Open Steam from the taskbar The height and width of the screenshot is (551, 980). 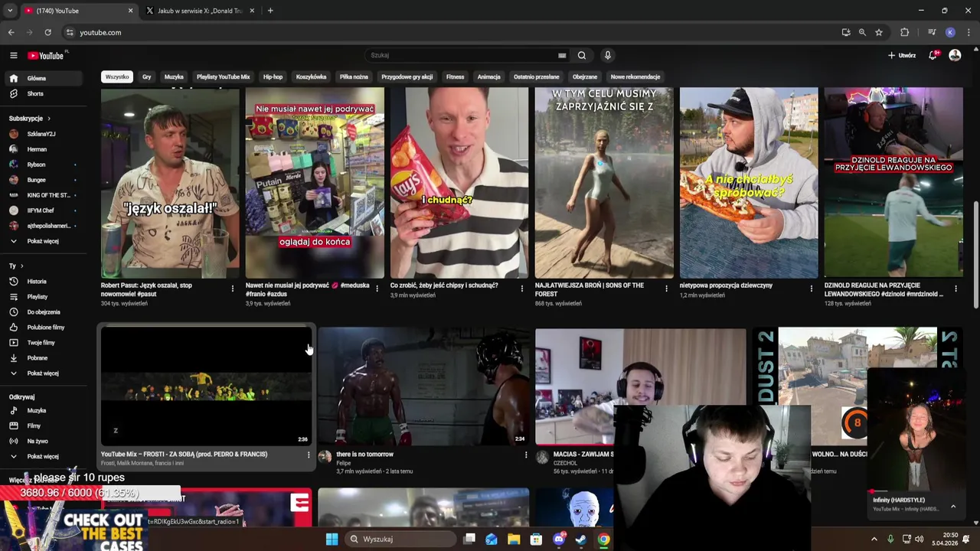coord(581,539)
